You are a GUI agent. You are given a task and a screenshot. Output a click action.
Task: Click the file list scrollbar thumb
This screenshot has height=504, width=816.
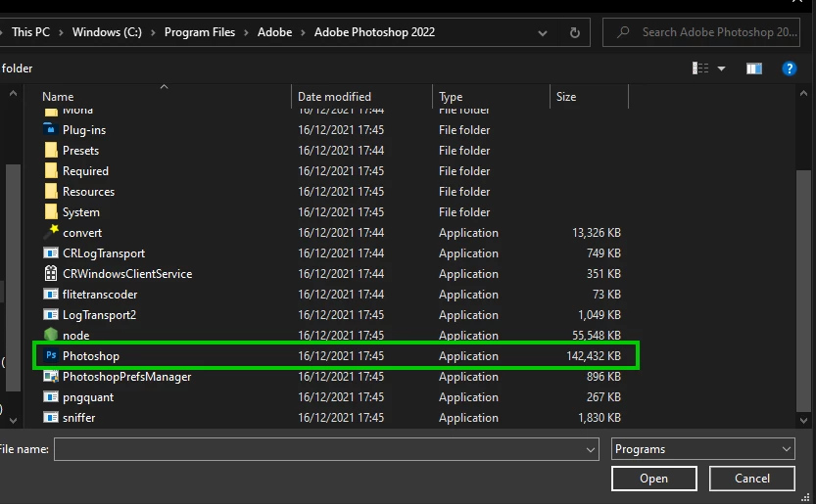(803, 291)
